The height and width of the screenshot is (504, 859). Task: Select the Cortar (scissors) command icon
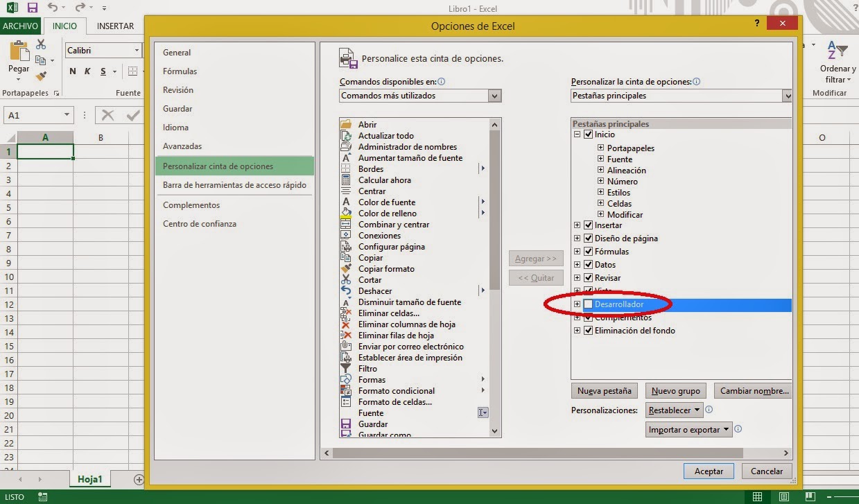[347, 280]
